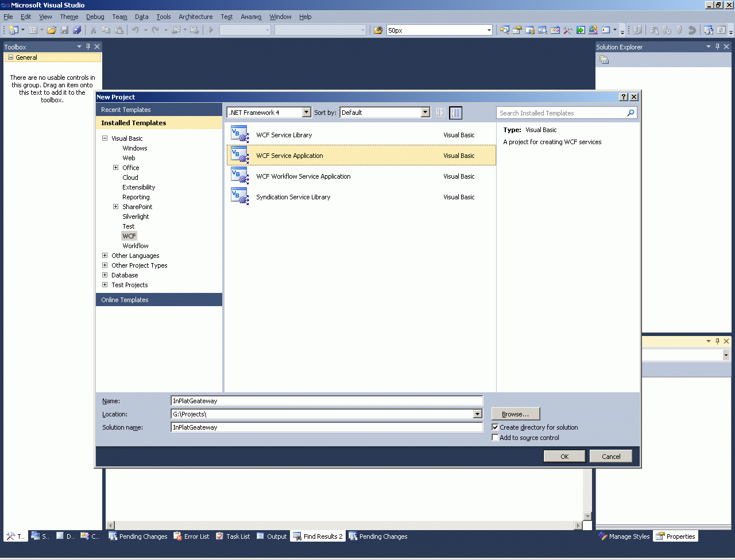Open the Toolbox hammer-and-wrench toolbar icon

[x=568, y=30]
